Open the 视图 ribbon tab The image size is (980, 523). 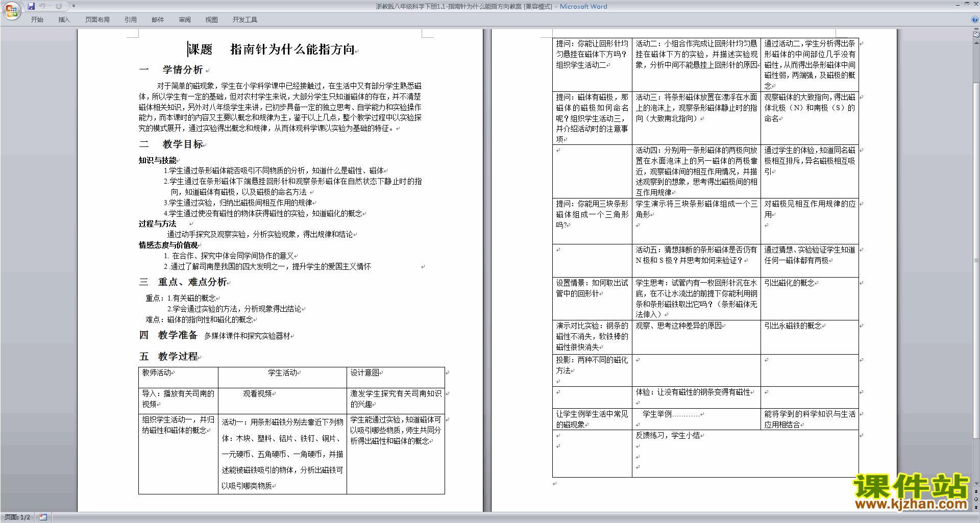pyautogui.click(x=212, y=19)
